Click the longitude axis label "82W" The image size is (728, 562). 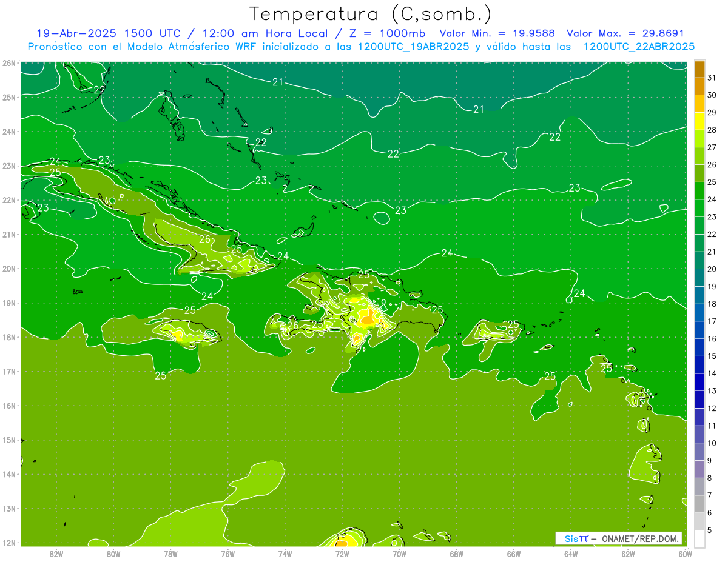[x=56, y=554]
